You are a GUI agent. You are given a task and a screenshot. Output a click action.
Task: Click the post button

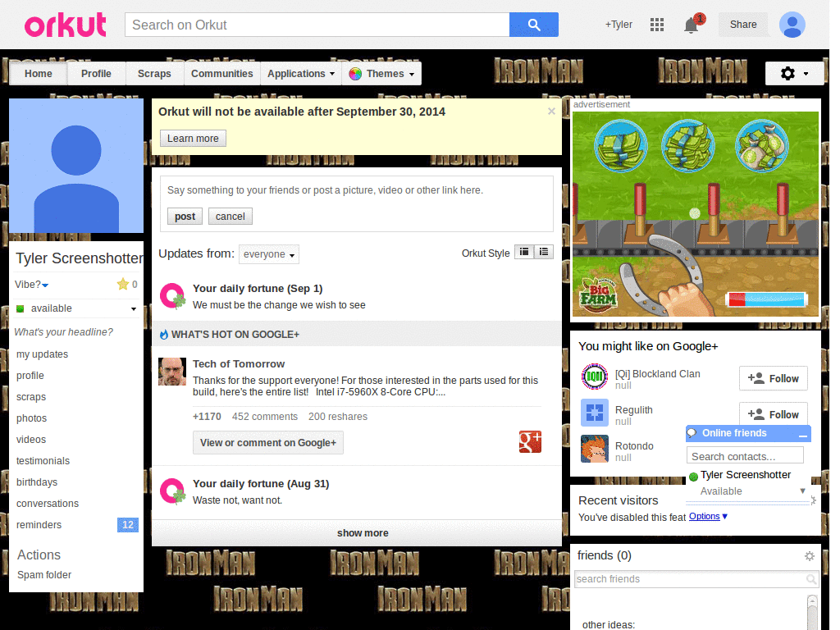pyautogui.click(x=185, y=217)
